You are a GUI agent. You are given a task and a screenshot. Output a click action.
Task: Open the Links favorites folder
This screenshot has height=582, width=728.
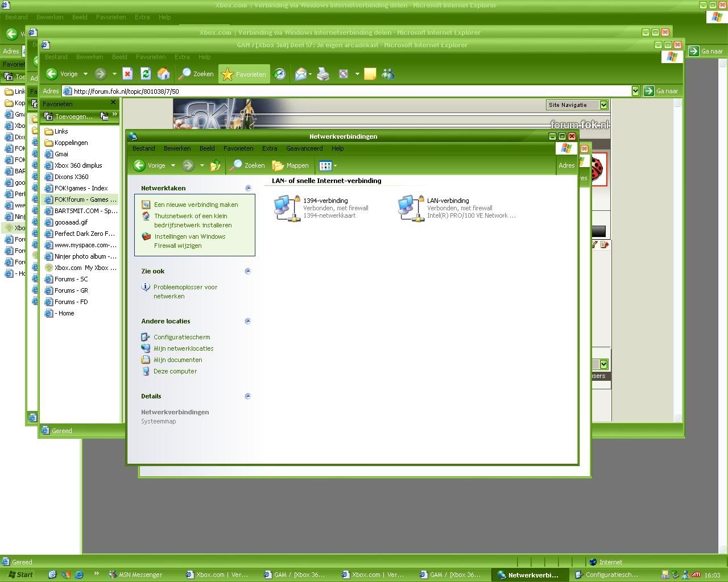click(x=56, y=131)
